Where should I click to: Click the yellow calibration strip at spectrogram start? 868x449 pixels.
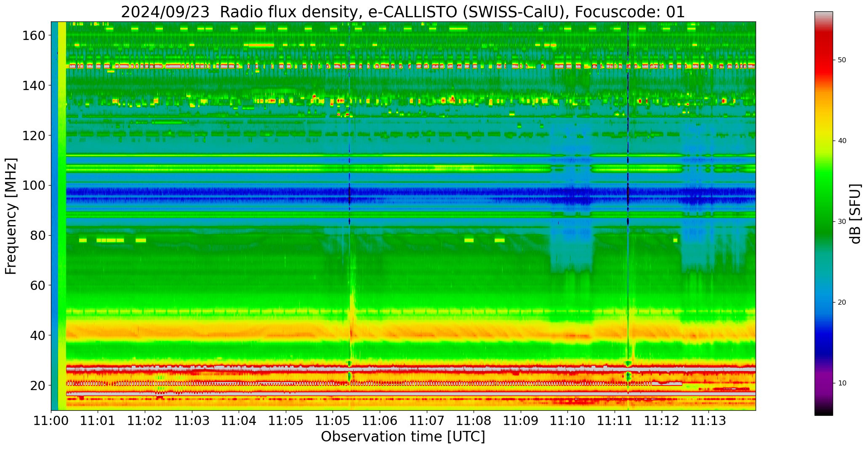coord(62,216)
